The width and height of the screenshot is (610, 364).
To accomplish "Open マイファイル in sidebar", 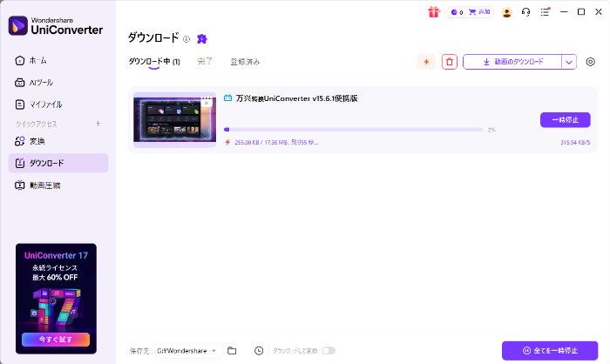I will [58, 104].
